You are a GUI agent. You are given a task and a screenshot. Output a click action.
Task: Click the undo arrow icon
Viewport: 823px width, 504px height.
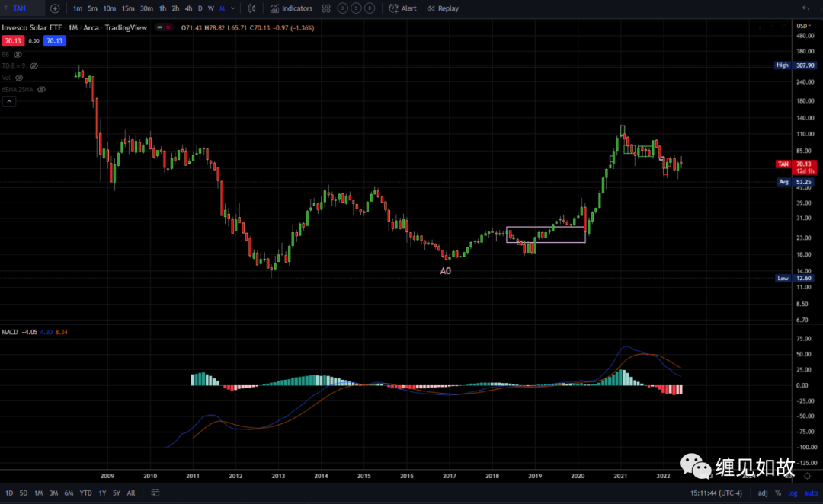805,8
